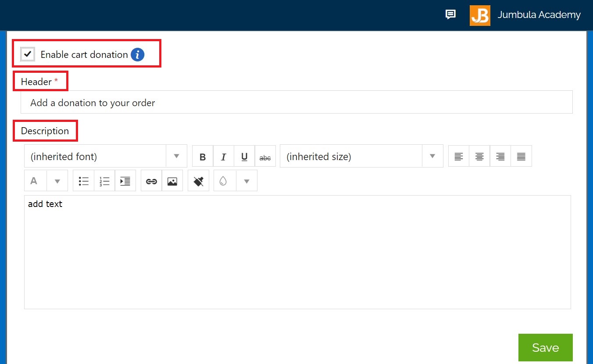Uncheck Enable cart donation checkbox
The image size is (593, 364).
pos(28,54)
